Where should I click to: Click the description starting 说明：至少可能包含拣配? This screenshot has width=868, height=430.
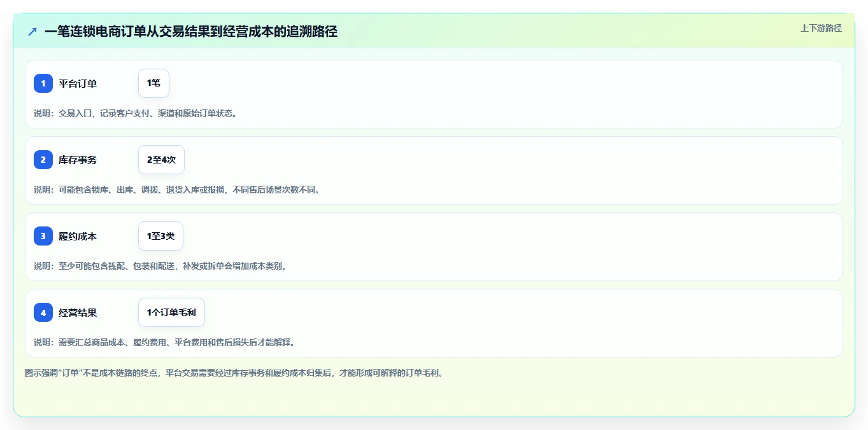click(x=160, y=266)
